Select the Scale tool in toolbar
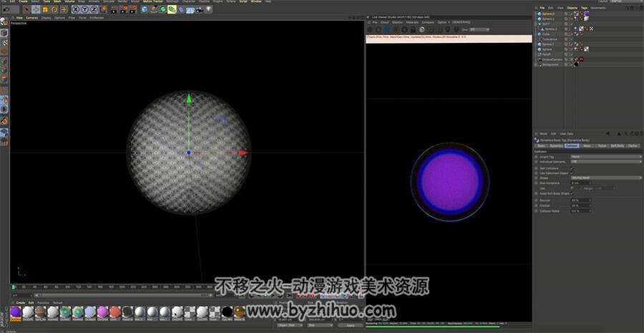Image resolution: width=644 pixels, height=333 pixels. pos(45,9)
